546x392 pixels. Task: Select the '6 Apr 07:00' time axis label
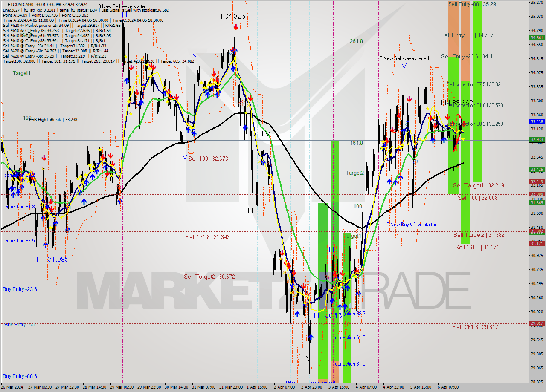tap(448, 387)
